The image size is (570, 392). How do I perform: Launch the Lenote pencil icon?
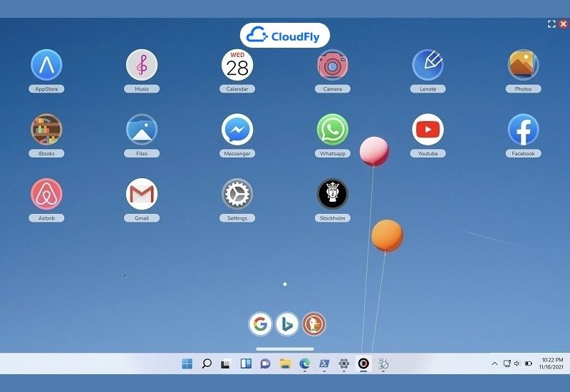pos(428,65)
